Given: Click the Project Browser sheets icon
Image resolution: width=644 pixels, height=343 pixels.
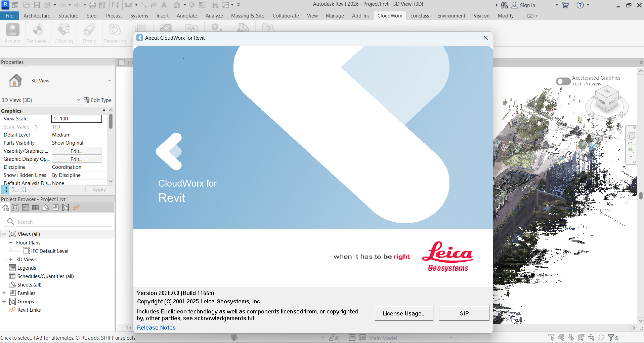Looking at the screenshot, I should (45, 207).
